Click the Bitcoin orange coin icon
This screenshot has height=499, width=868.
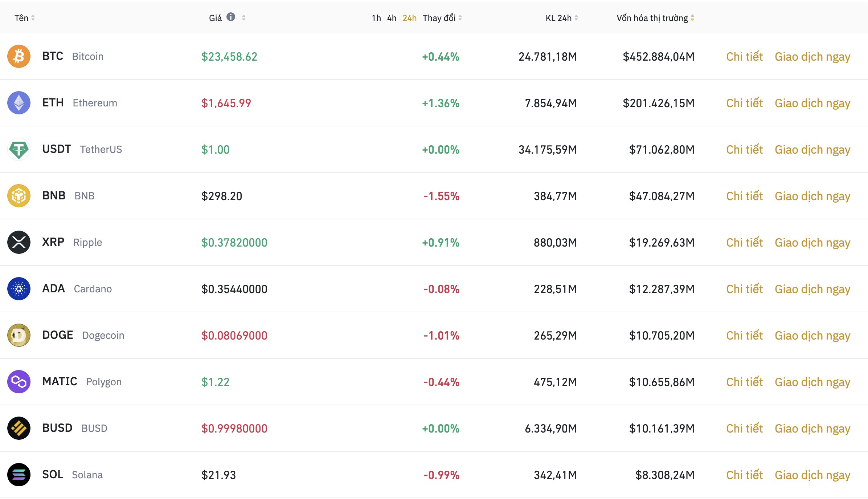pos(19,56)
